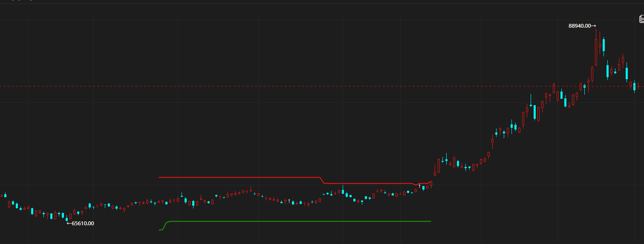Click the 88940.00 high price label
Image resolution: width=644 pixels, height=244 pixels.
click(x=580, y=26)
